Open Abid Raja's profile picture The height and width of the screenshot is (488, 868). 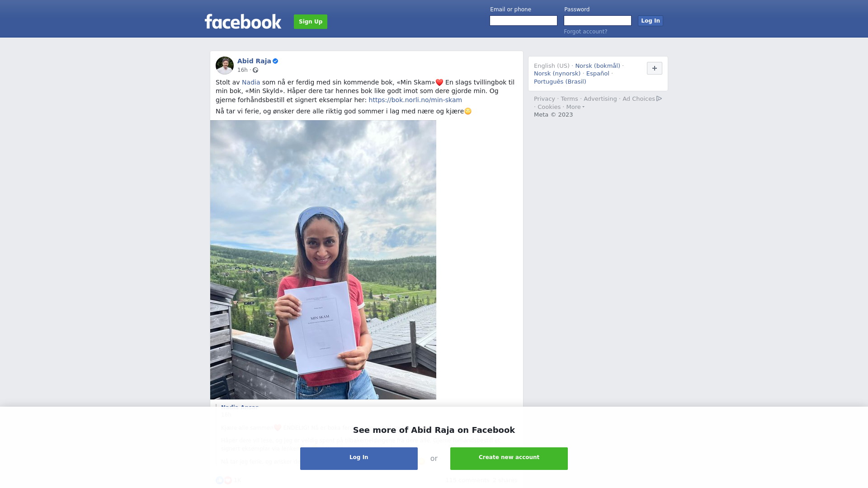click(x=225, y=66)
